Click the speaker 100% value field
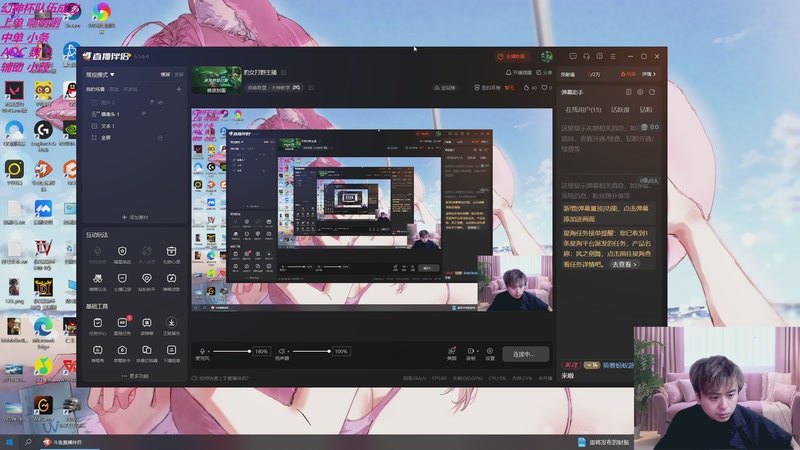Screen dimensions: 800x450 pyautogui.click(x=341, y=352)
